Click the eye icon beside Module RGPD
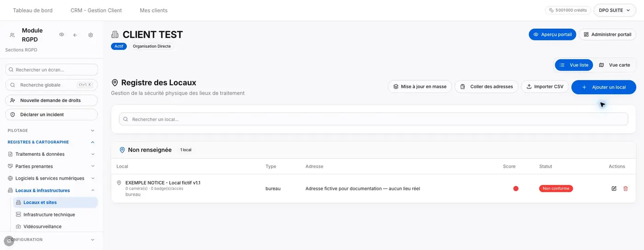Viewport: 644px width, 250px height. click(62, 34)
